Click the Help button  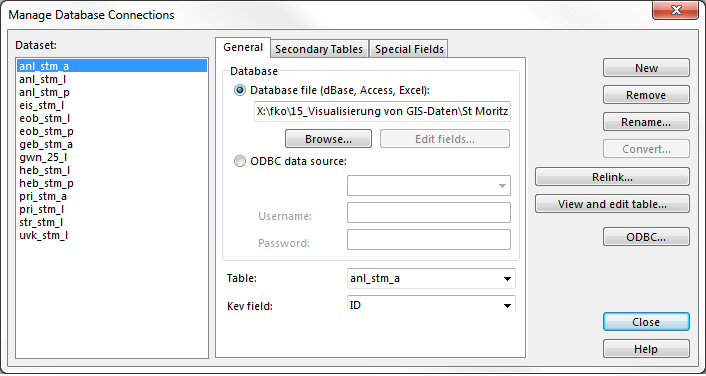tap(646, 349)
